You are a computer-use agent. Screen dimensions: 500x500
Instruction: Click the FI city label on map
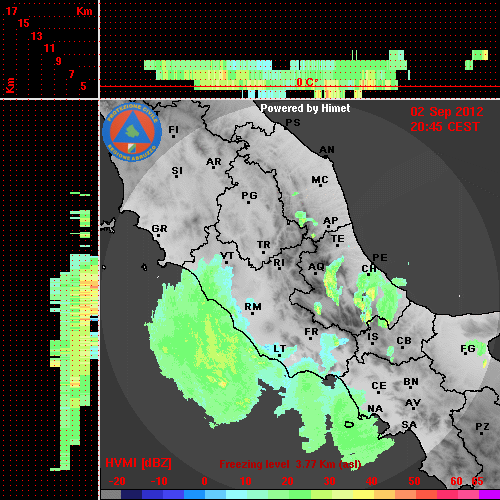[173, 130]
